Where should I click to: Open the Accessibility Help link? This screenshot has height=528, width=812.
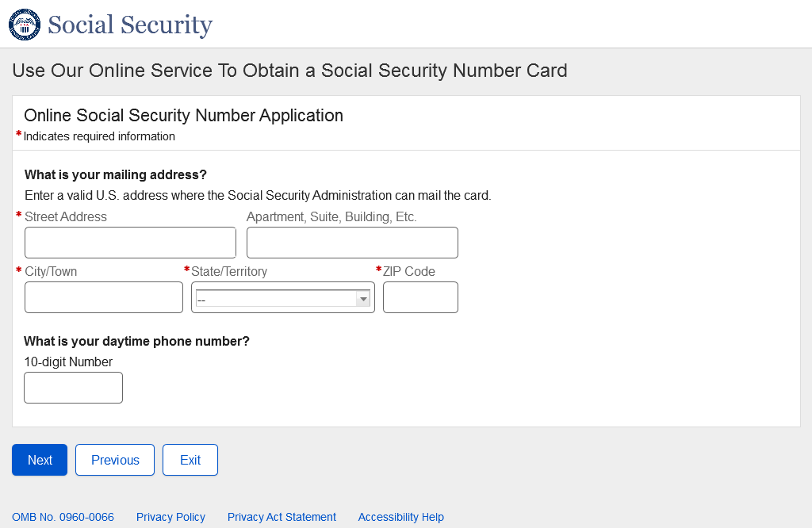point(400,517)
